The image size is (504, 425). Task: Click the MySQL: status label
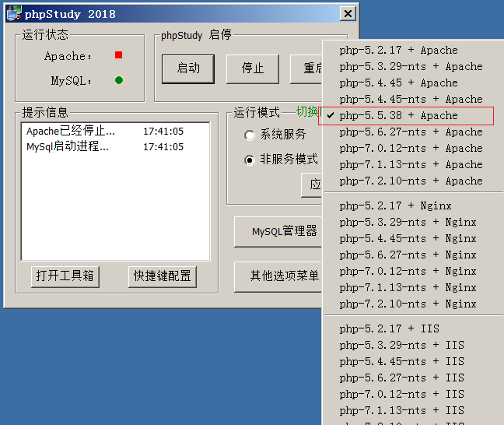pos(71,81)
